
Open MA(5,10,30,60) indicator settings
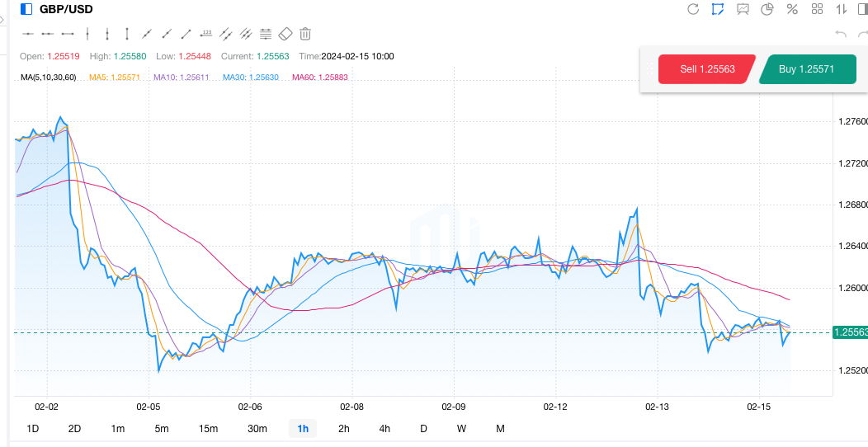pyautogui.click(x=48, y=77)
